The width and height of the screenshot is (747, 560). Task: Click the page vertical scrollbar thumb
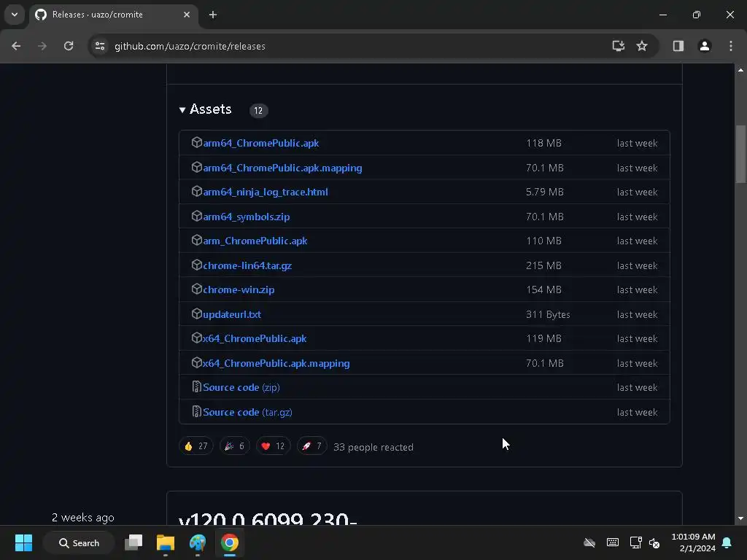[x=740, y=154]
